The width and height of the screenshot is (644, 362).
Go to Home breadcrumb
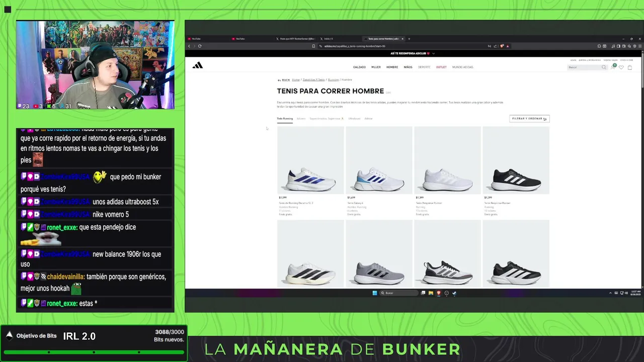point(296,80)
